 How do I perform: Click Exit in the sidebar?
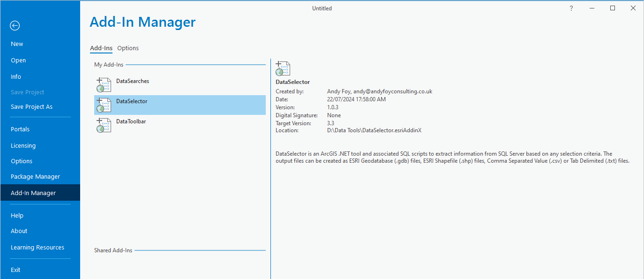(15, 270)
